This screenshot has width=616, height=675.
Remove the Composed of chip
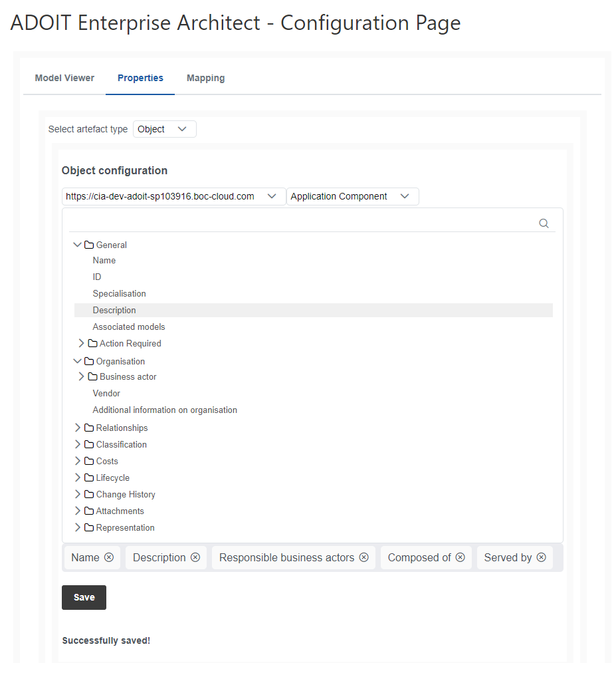click(460, 557)
